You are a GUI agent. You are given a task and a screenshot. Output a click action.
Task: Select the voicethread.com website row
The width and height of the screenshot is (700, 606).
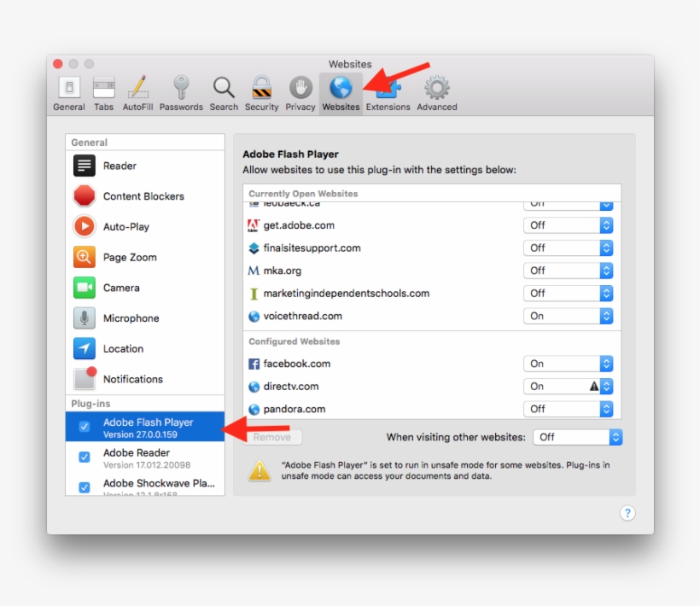tap(432, 316)
